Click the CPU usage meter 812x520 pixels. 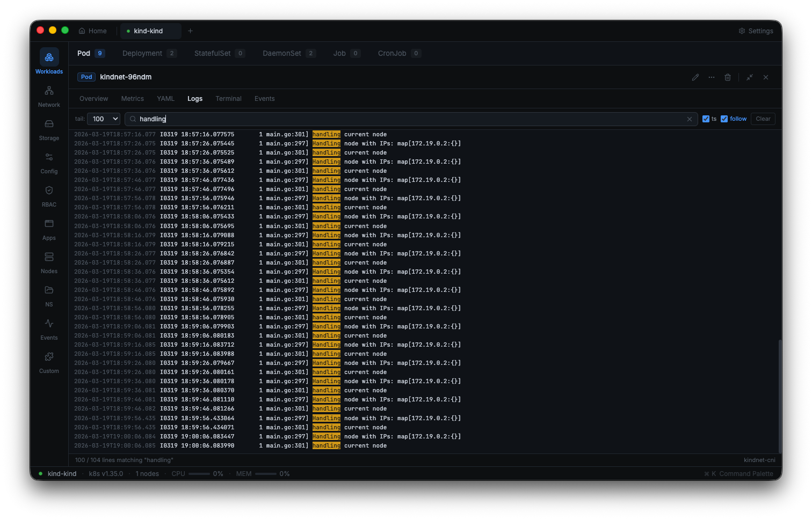(x=200, y=474)
